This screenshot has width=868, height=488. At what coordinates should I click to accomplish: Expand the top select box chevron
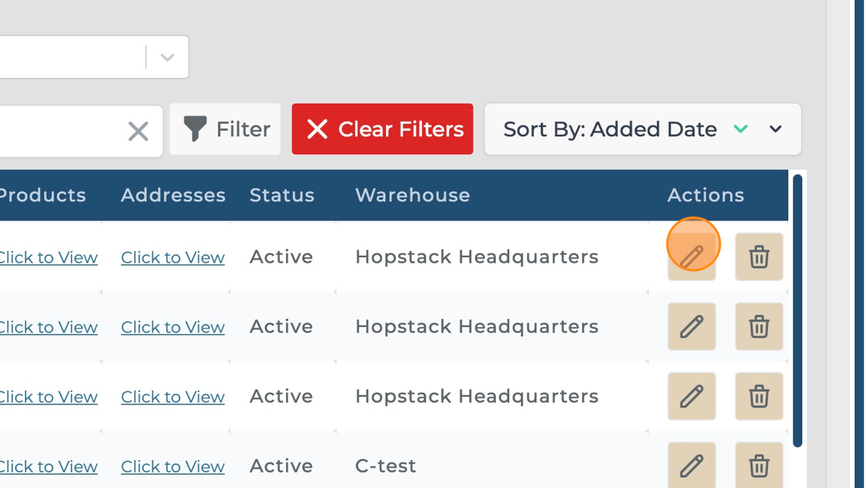167,57
